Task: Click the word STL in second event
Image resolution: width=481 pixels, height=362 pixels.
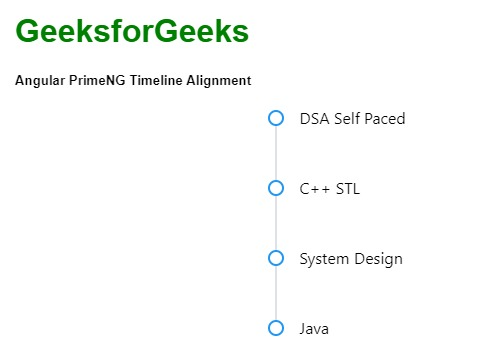Action: coord(348,189)
